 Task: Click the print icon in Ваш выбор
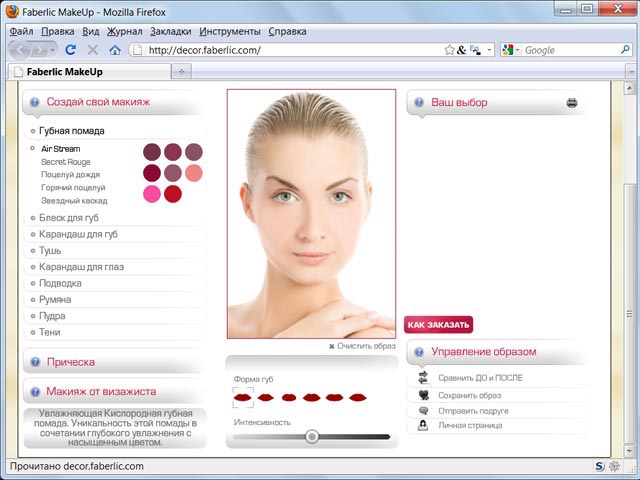click(x=572, y=102)
